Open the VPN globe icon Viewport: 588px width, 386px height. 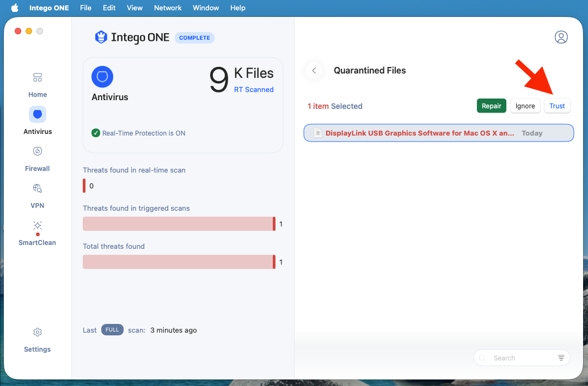click(x=38, y=188)
